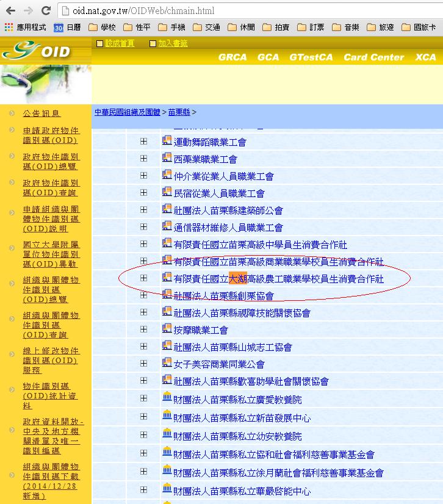Open the Card Center header tab

click(373, 57)
